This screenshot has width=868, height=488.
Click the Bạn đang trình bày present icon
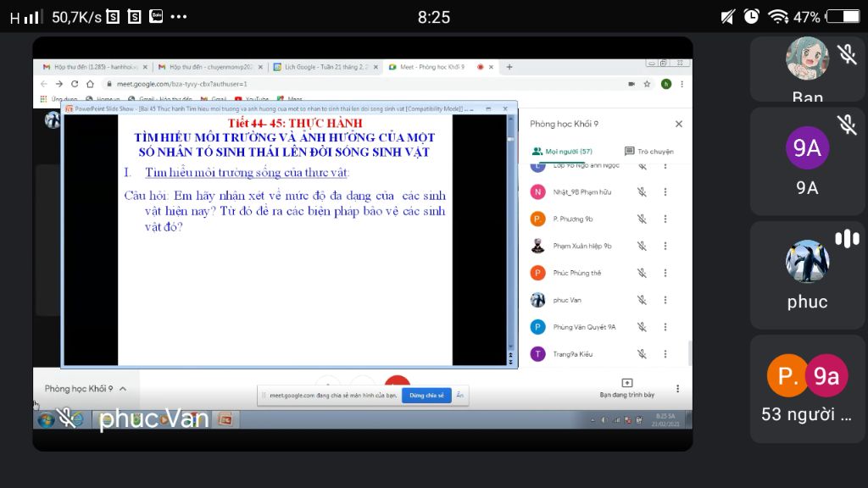click(626, 383)
